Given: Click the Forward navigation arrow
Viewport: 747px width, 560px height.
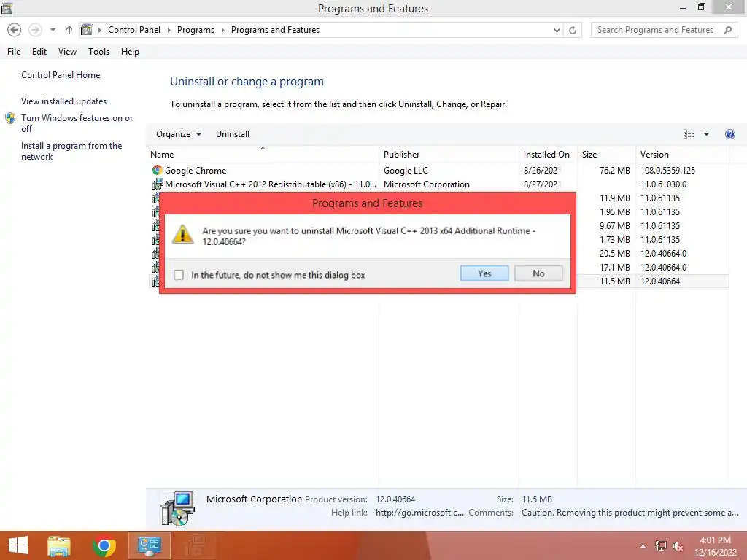Looking at the screenshot, I should [35, 30].
